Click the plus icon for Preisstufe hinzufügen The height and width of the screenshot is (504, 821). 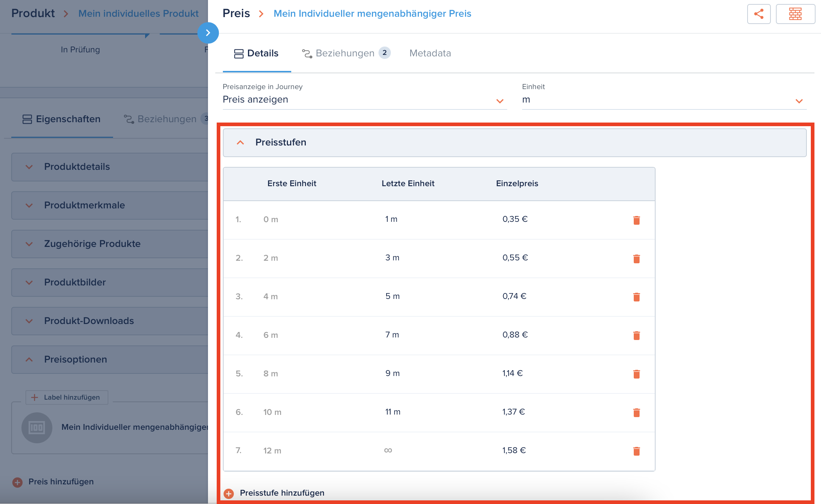(229, 493)
